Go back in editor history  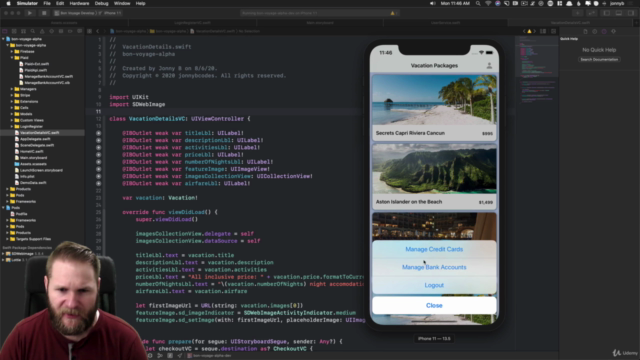click(x=98, y=31)
